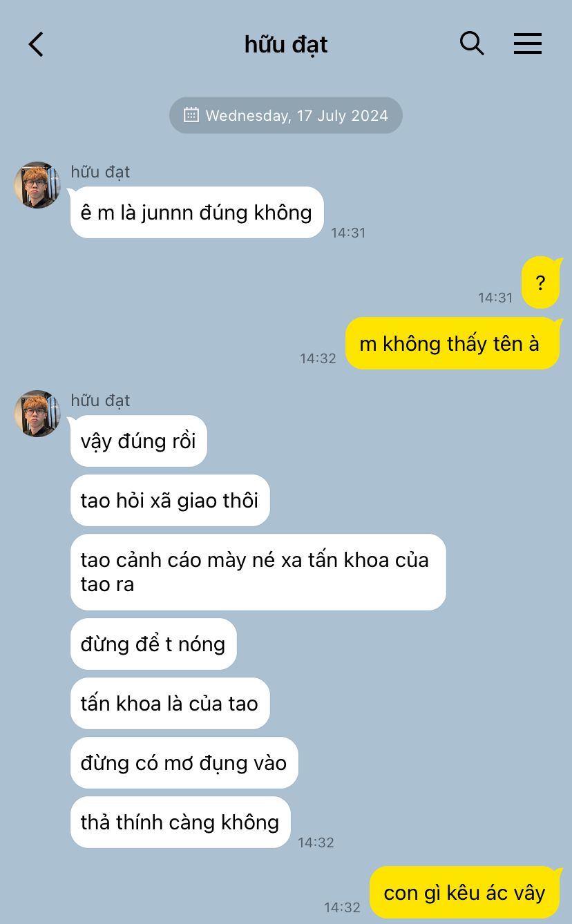This screenshot has height=924, width=572.
Task: Open the hamburger menu icon
Action: [528, 44]
